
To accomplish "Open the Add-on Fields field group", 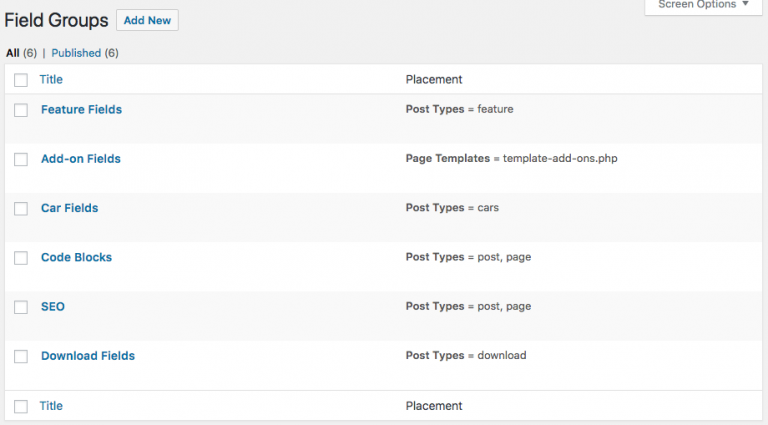I will pos(80,159).
